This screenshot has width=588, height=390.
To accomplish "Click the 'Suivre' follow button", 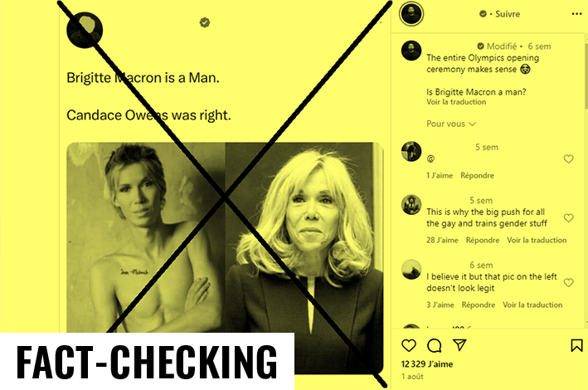I will [508, 14].
